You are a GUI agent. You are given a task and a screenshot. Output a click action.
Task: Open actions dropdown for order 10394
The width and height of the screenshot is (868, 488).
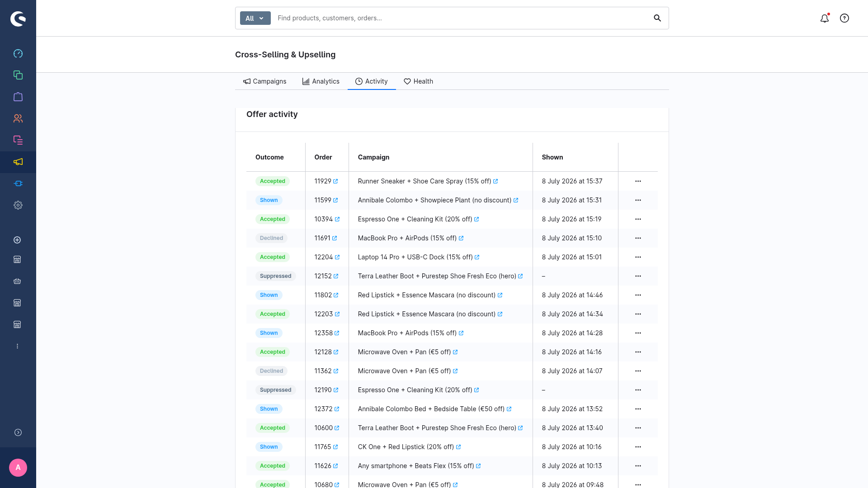click(638, 219)
